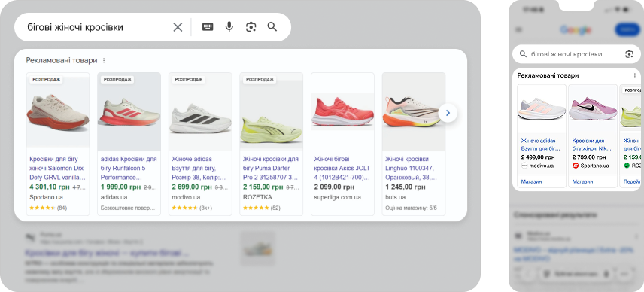Clear the desktop search query with X

[x=178, y=27]
